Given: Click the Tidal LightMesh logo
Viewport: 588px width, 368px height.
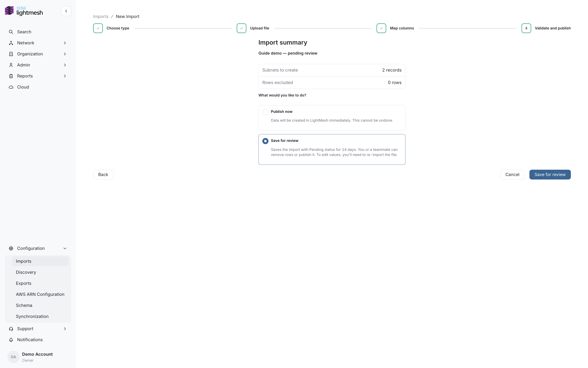Looking at the screenshot, I should 24,11.
